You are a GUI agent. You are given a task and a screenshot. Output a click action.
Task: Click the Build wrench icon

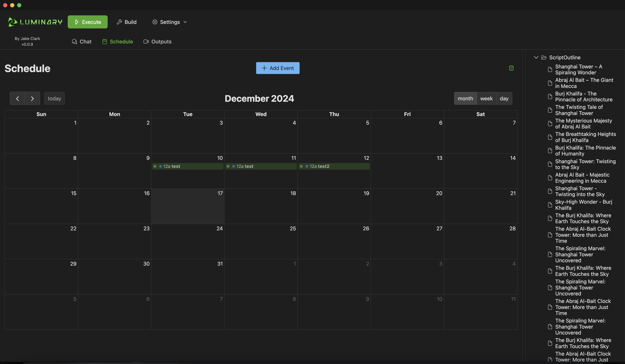tap(119, 22)
